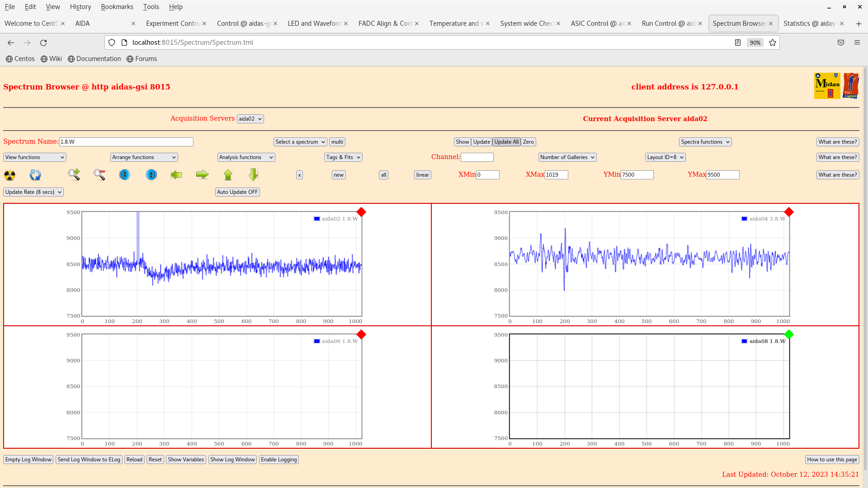Viewport: 868px width, 488px height.
Task: Expand the Update Rate dropdown
Action: tap(33, 192)
